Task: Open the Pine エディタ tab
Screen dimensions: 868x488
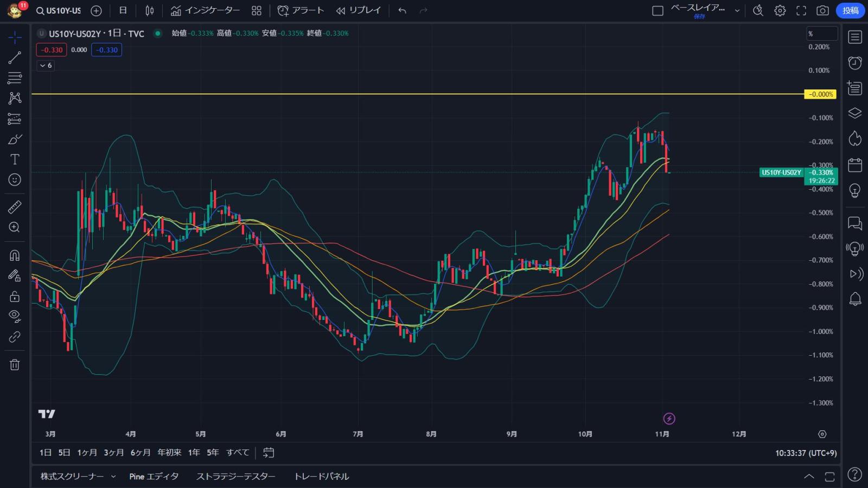Action: [x=154, y=477]
